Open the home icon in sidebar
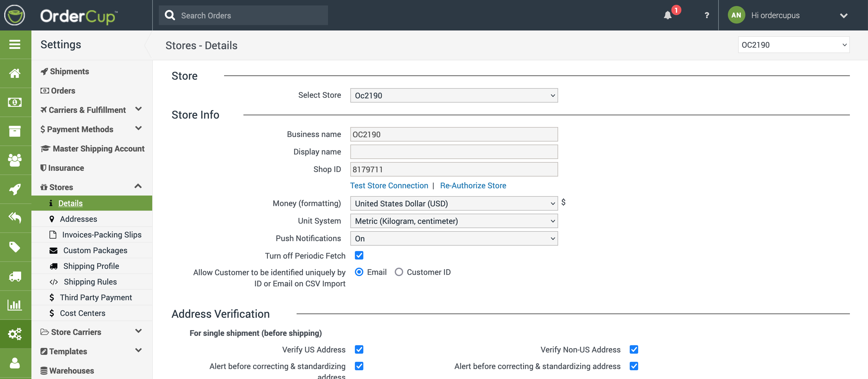868x379 pixels. click(15, 73)
